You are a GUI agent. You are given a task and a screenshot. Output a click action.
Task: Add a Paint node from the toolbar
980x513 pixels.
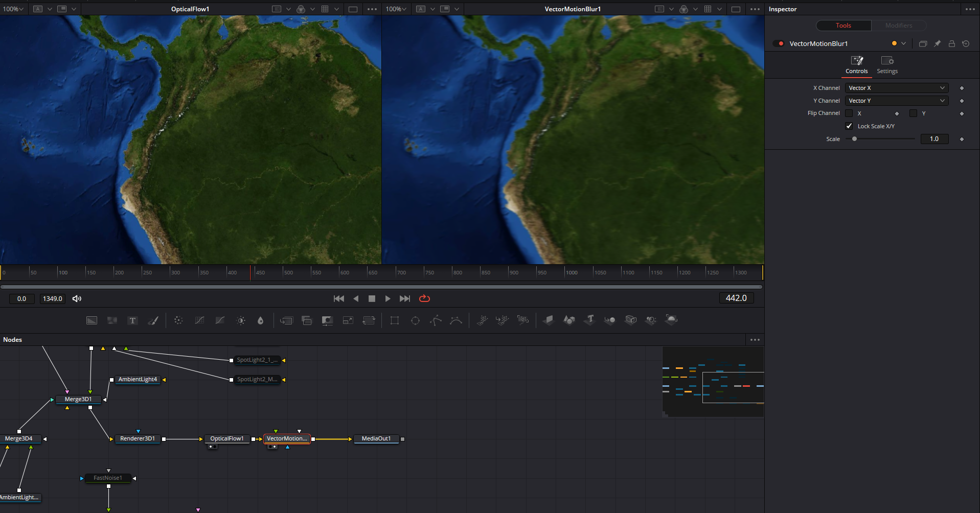(153, 320)
